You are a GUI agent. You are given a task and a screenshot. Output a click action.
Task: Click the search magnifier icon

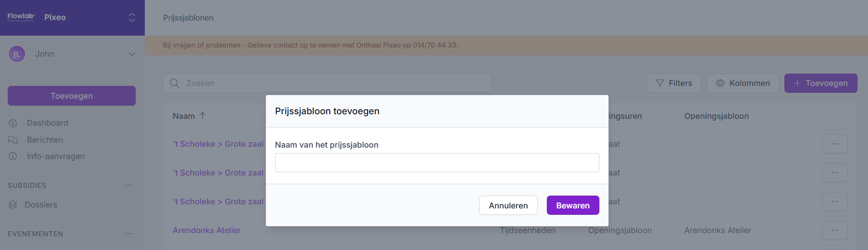click(175, 83)
